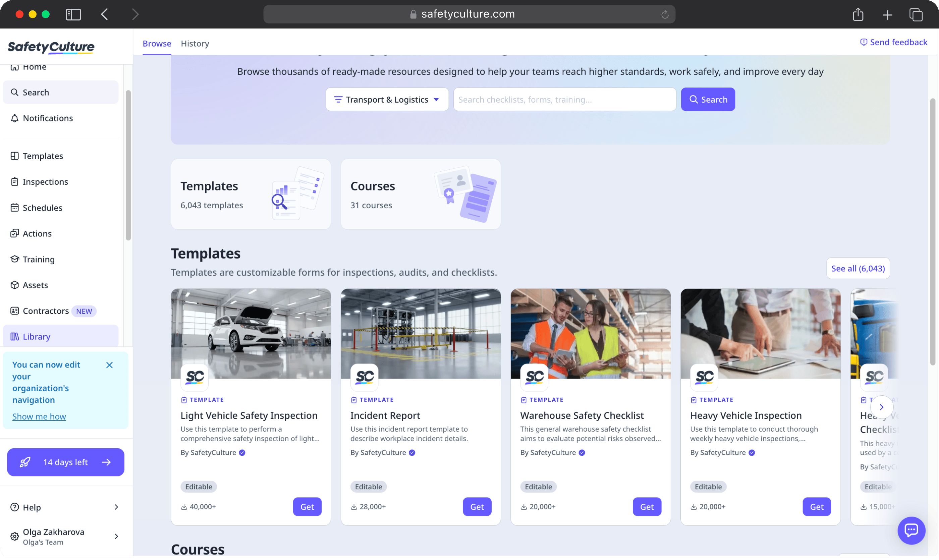Open a new tab with plus icon
This screenshot has height=560, width=939.
[887, 15]
